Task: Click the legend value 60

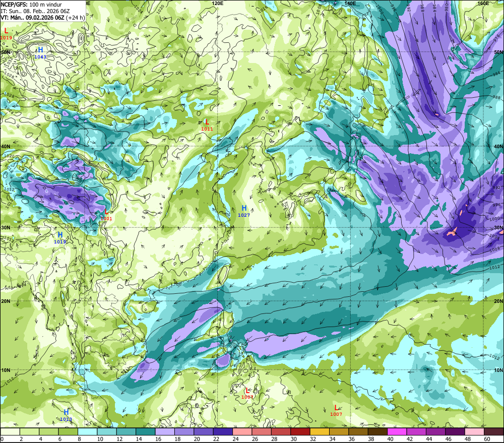Action: tap(487, 439)
